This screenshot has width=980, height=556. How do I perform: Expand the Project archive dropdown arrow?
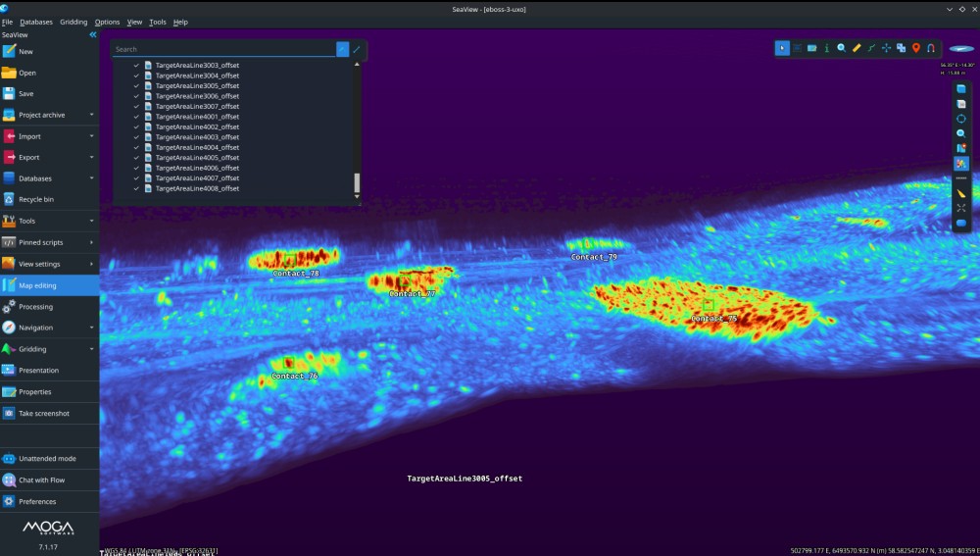92,115
